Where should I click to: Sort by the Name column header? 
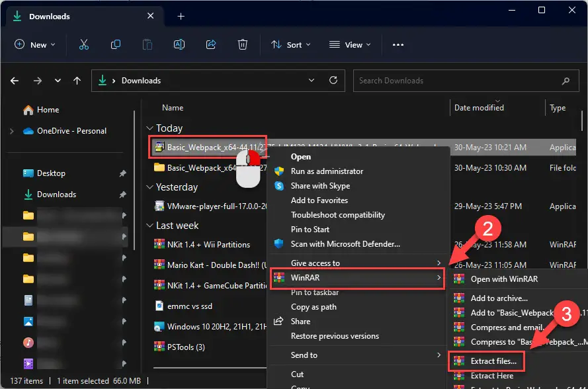point(173,108)
